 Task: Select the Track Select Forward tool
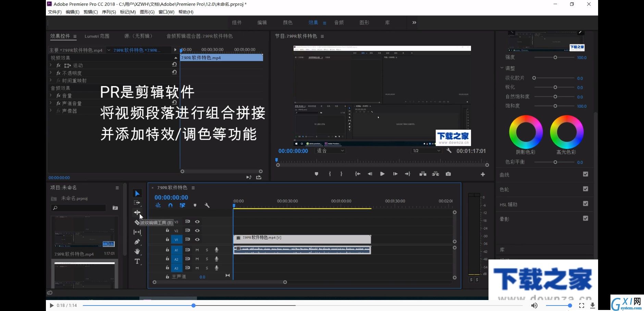[x=137, y=203]
